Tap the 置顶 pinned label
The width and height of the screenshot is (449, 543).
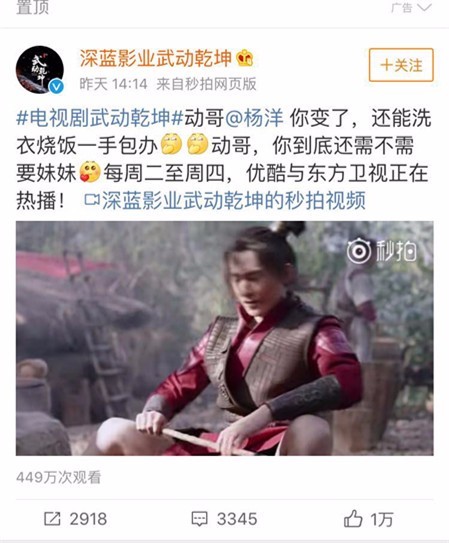click(32, 7)
